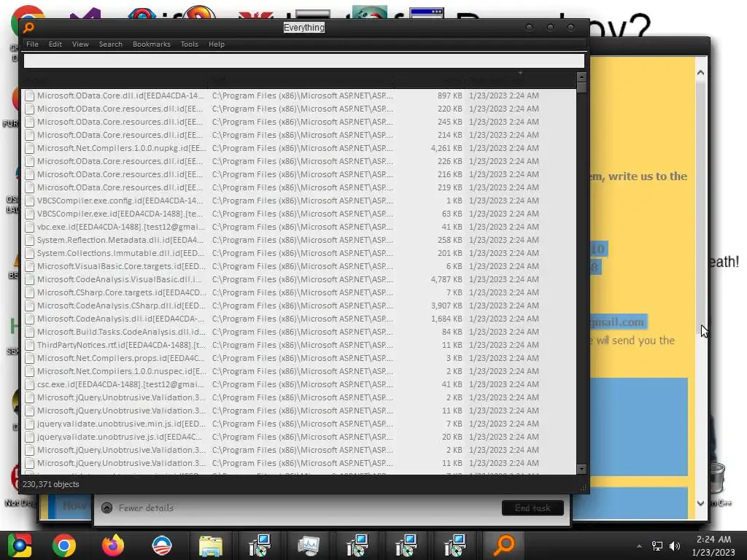Click End task in Task Manager

tap(533, 508)
